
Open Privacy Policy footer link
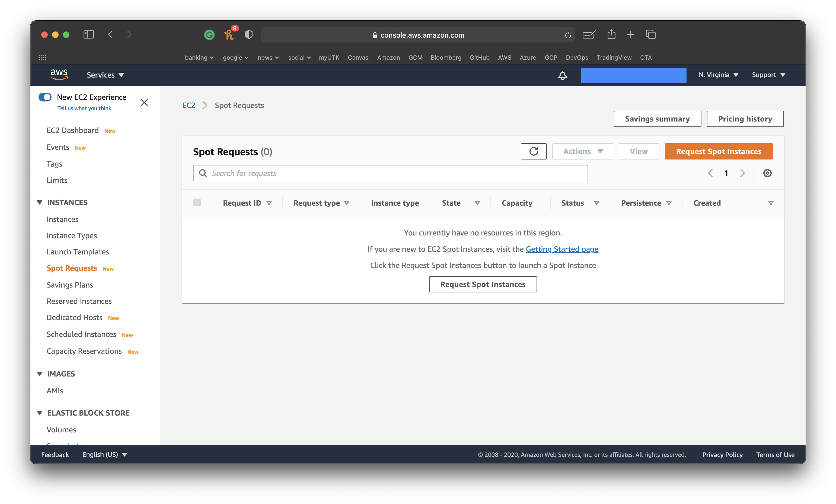tap(722, 454)
